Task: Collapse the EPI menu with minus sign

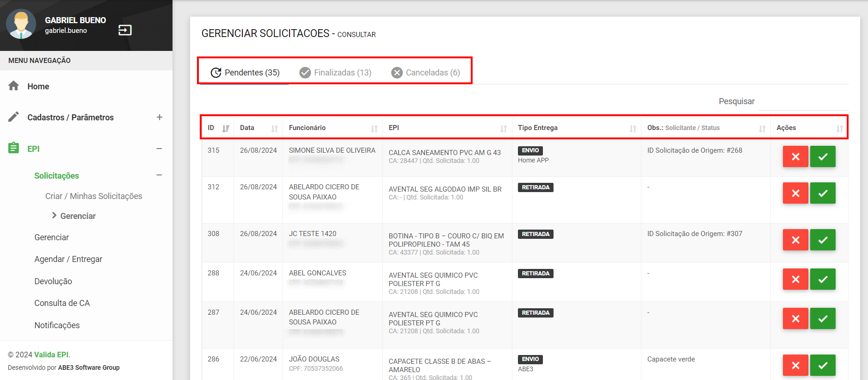Action: [159, 149]
